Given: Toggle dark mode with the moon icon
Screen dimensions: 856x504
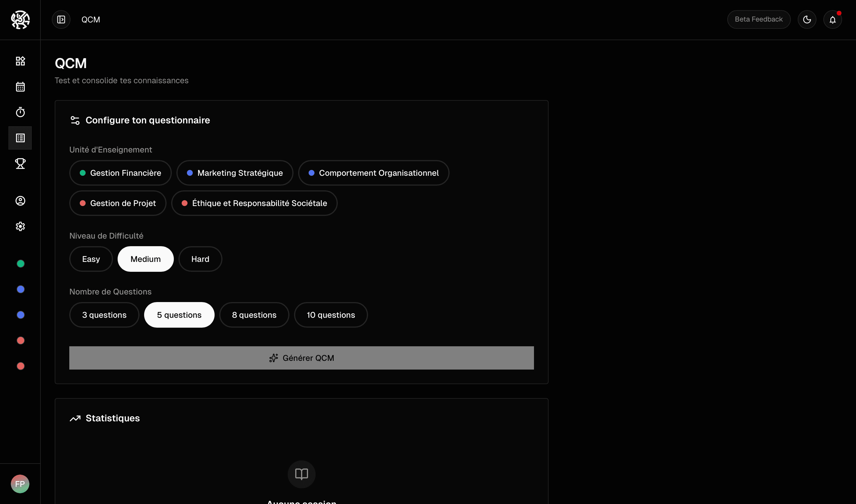Looking at the screenshot, I should coord(807,19).
